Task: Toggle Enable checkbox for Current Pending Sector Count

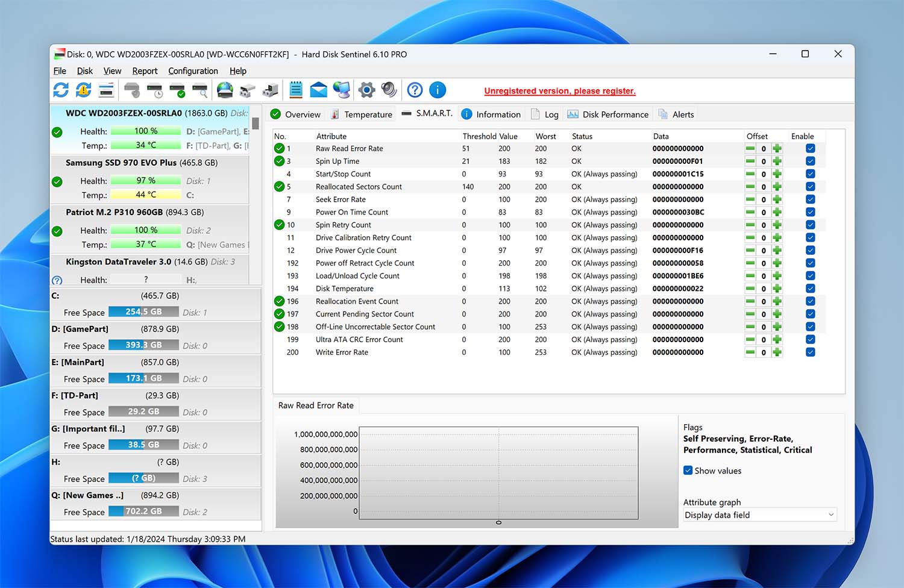Action: [810, 314]
